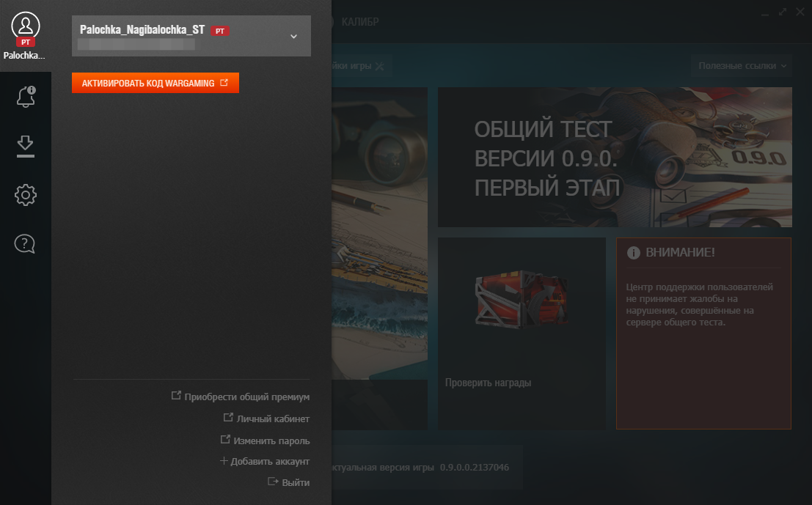
Task: Click the Центр поддержки пользователей notice text
Action: (699, 305)
